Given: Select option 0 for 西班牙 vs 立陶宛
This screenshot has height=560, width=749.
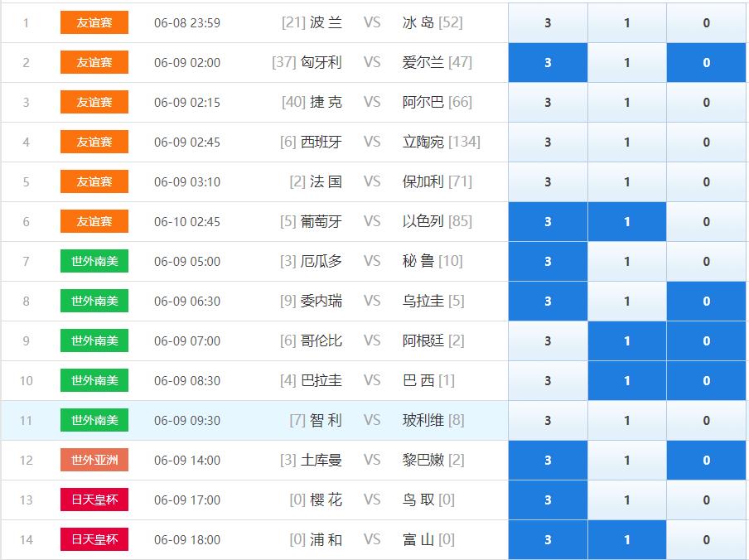Looking at the screenshot, I should (x=706, y=142).
